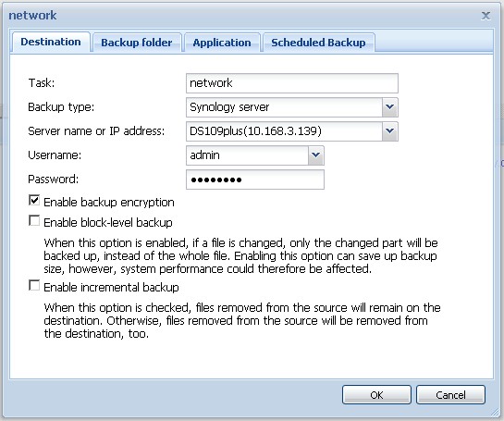Expand the Username dropdown arrow

tap(316, 155)
